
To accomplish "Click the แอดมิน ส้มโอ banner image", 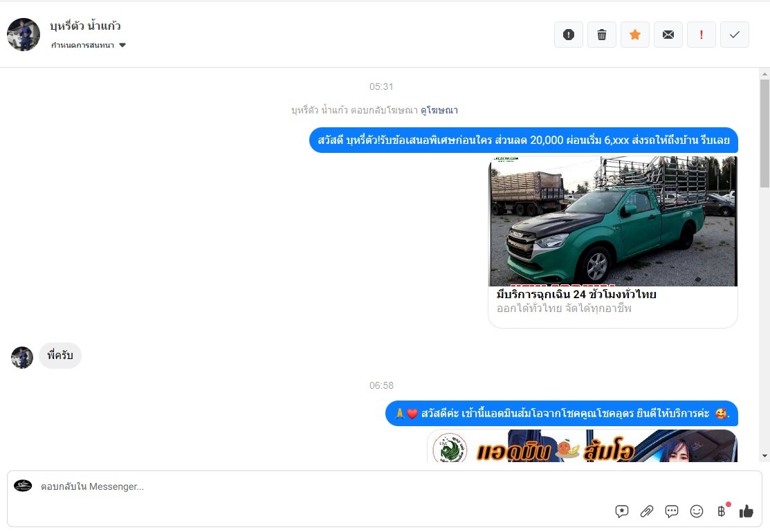I will click(582, 446).
